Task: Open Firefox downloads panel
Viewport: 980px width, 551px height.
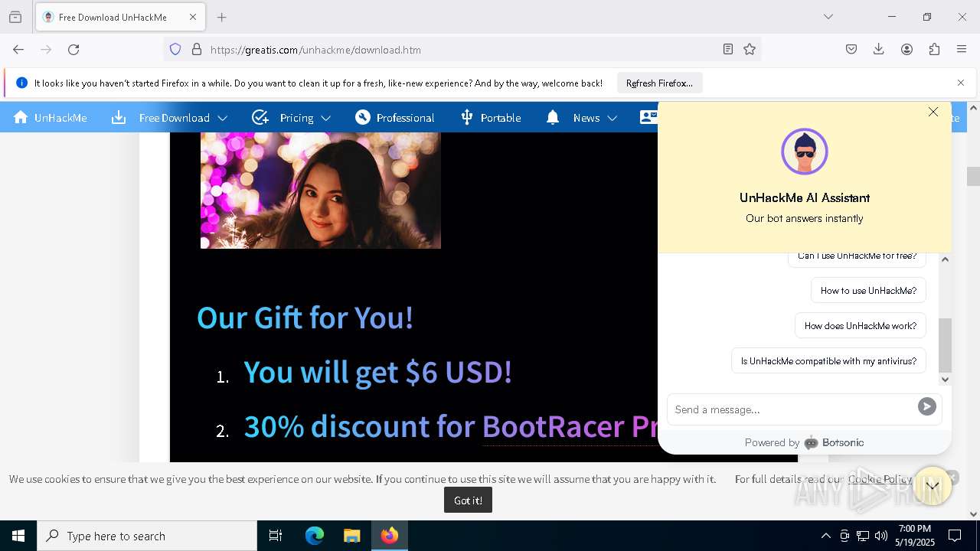Action: tap(879, 49)
